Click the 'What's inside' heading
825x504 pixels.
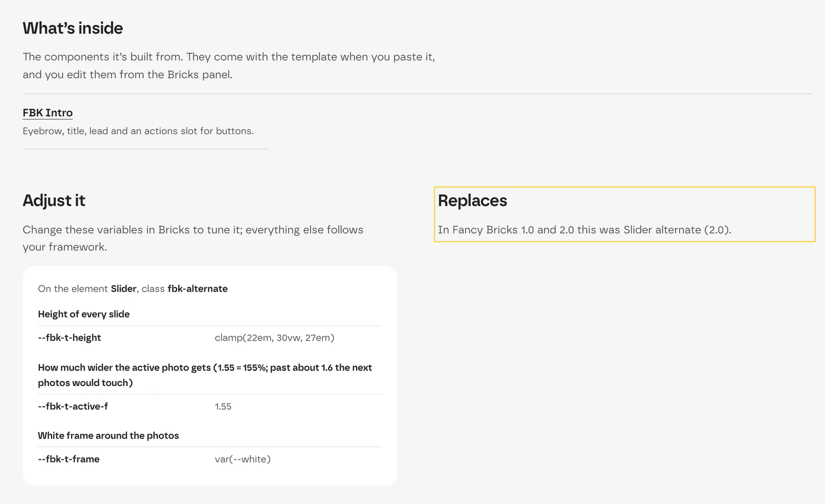pyautogui.click(x=73, y=28)
